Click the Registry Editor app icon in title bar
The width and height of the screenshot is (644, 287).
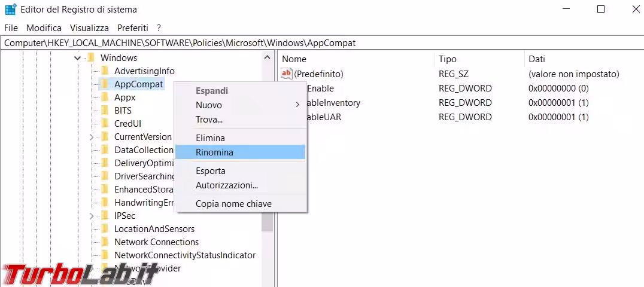[10, 10]
